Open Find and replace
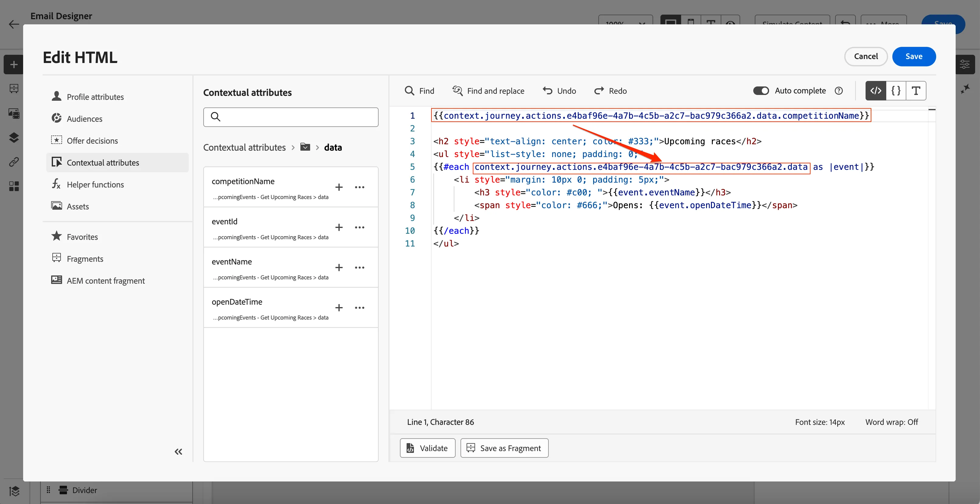 [x=488, y=90]
